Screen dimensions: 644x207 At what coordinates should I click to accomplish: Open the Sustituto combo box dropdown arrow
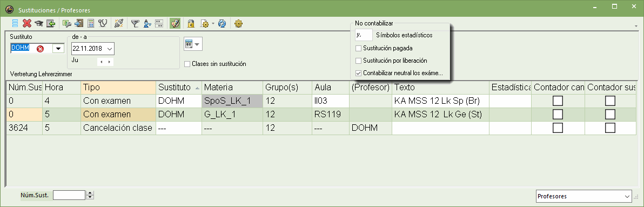point(58,49)
